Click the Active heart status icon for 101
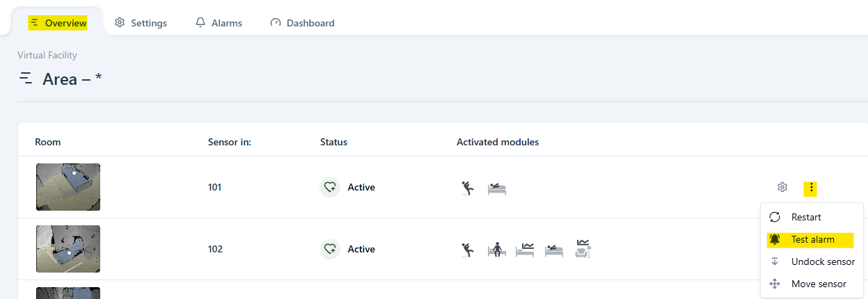This screenshot has height=299, width=868. (330, 187)
